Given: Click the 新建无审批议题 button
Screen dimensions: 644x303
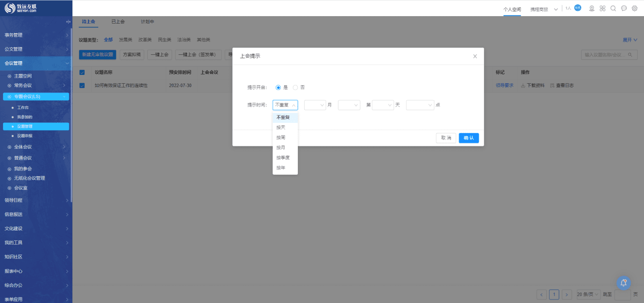Looking at the screenshot, I should point(97,55).
